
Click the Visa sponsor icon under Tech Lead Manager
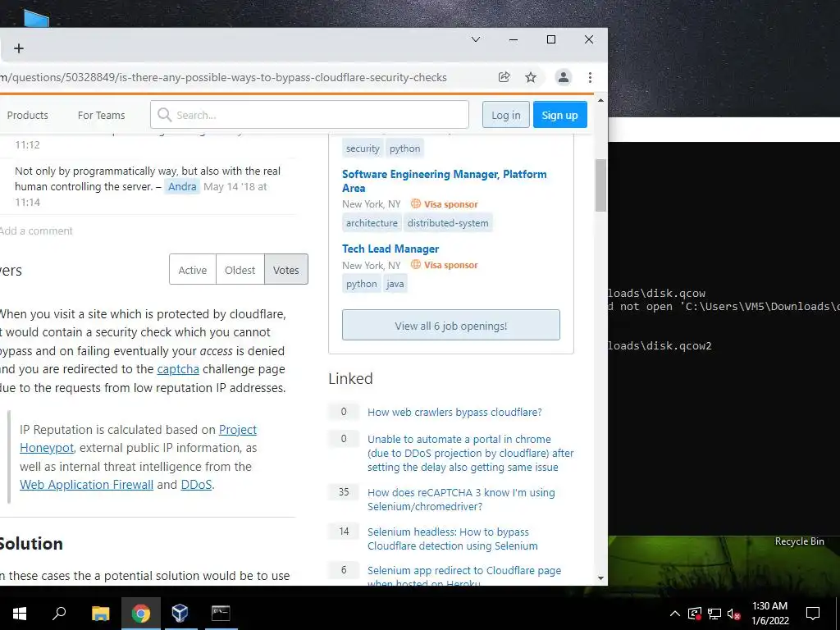click(416, 264)
